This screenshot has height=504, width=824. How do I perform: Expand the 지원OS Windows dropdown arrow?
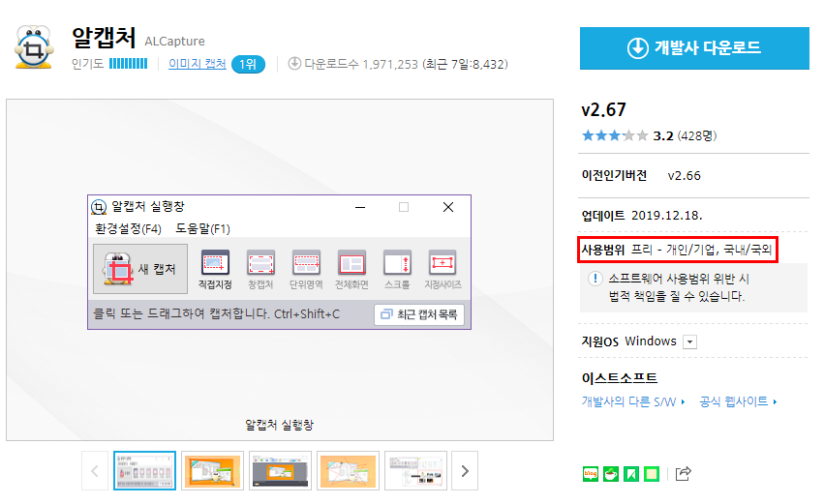click(690, 342)
